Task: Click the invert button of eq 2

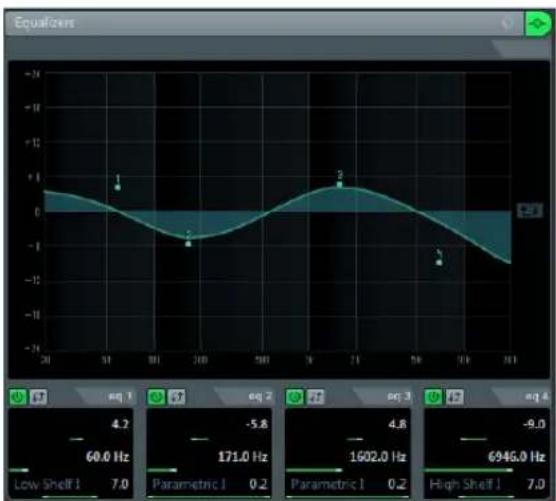Action: click(177, 397)
